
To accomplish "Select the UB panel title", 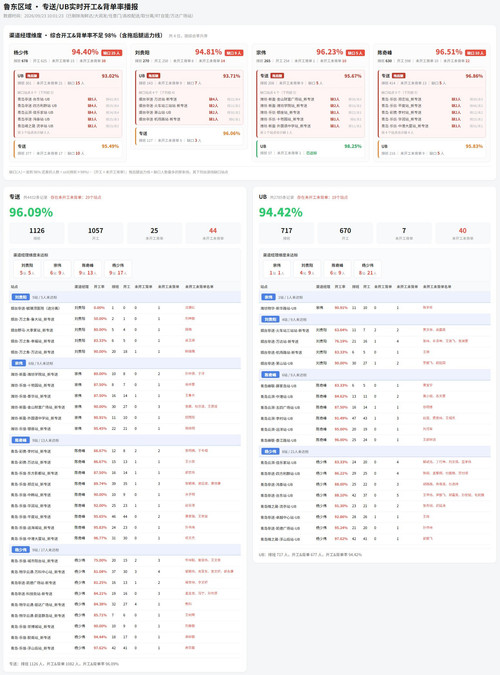I will click(x=263, y=197).
